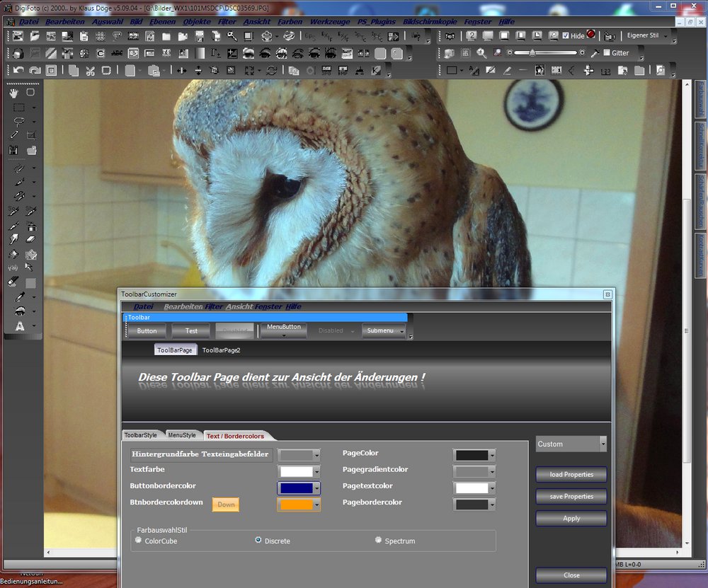Choose the Spectrum radio option
This screenshot has height=588, width=708.
(379, 540)
